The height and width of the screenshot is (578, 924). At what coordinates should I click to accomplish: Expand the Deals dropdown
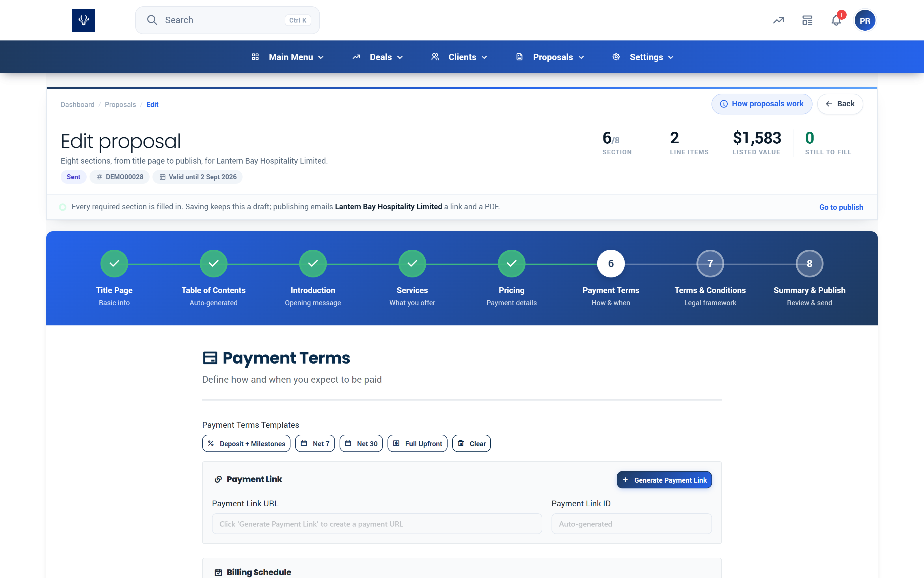378,57
